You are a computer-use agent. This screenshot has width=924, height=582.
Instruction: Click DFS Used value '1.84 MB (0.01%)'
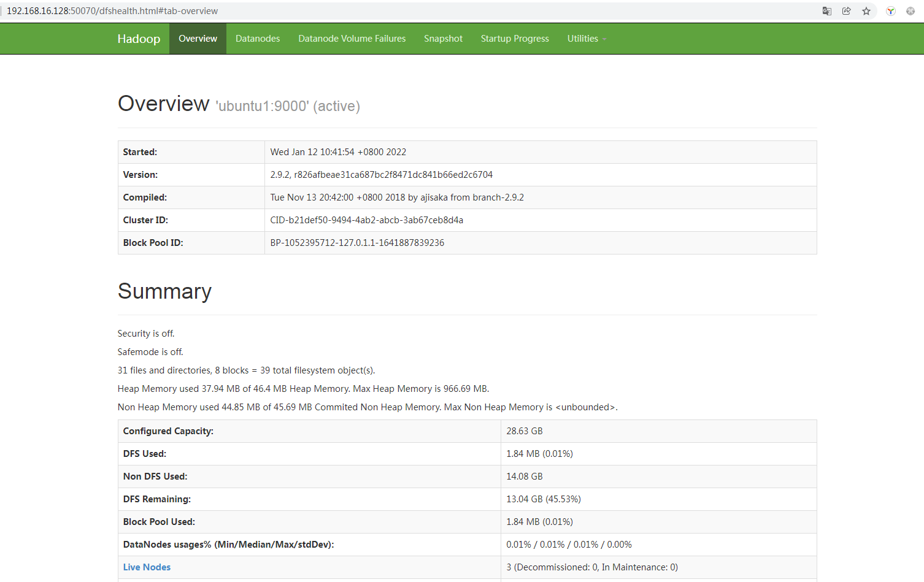[539, 454]
